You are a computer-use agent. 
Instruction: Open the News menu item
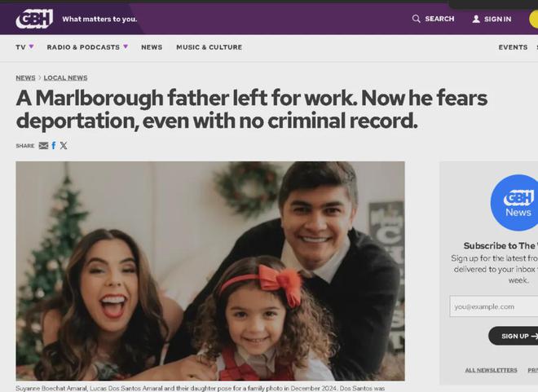point(152,47)
